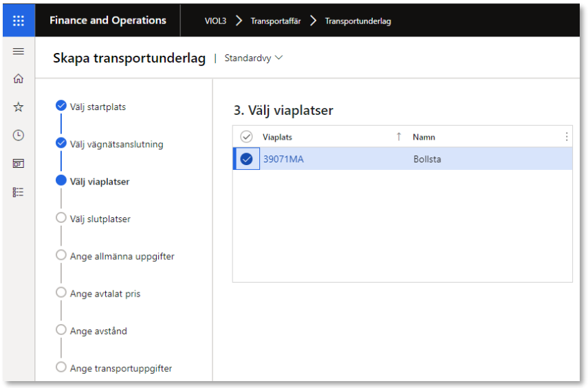
Task: Open the app launcher grid icon
Action: pyautogui.click(x=19, y=20)
